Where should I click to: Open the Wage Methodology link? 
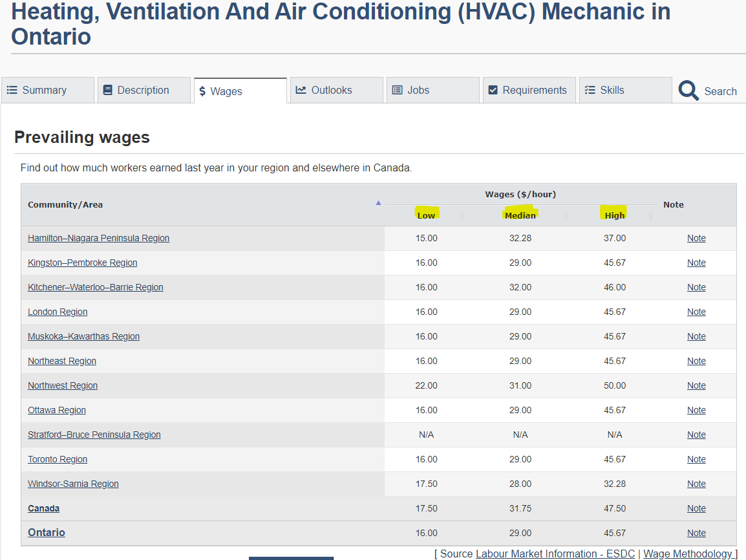[688, 554]
